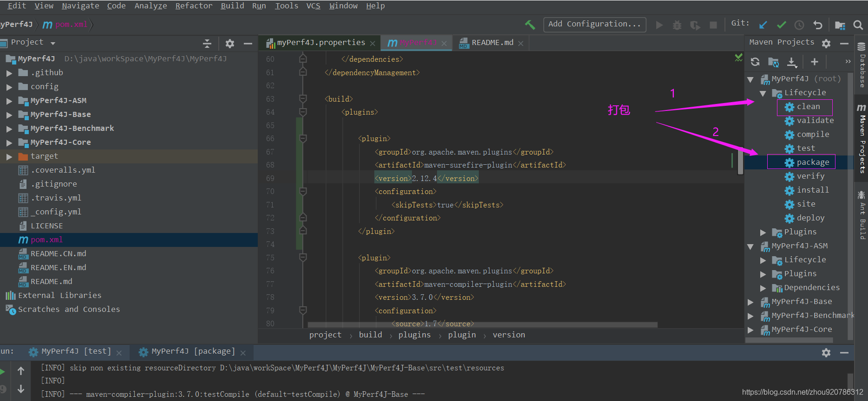Click Download Sources icon in Maven panel
The height and width of the screenshot is (401, 868).
tap(792, 62)
